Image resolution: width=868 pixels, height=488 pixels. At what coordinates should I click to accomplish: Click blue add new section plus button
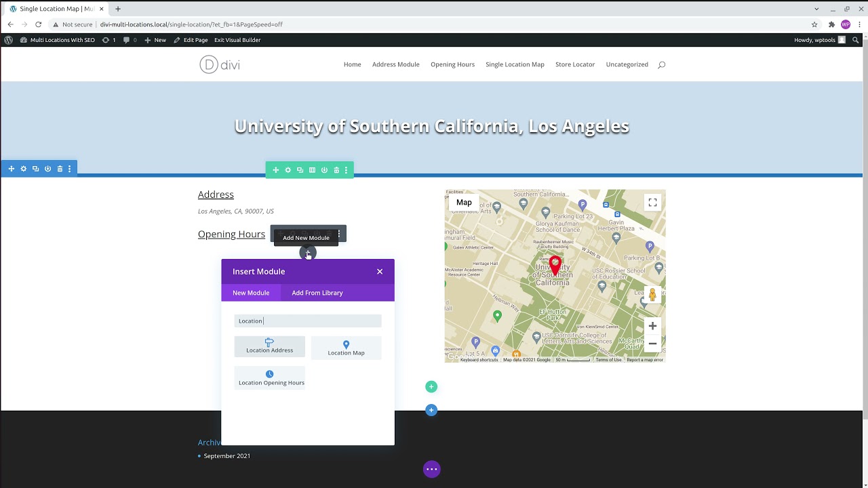(431, 410)
